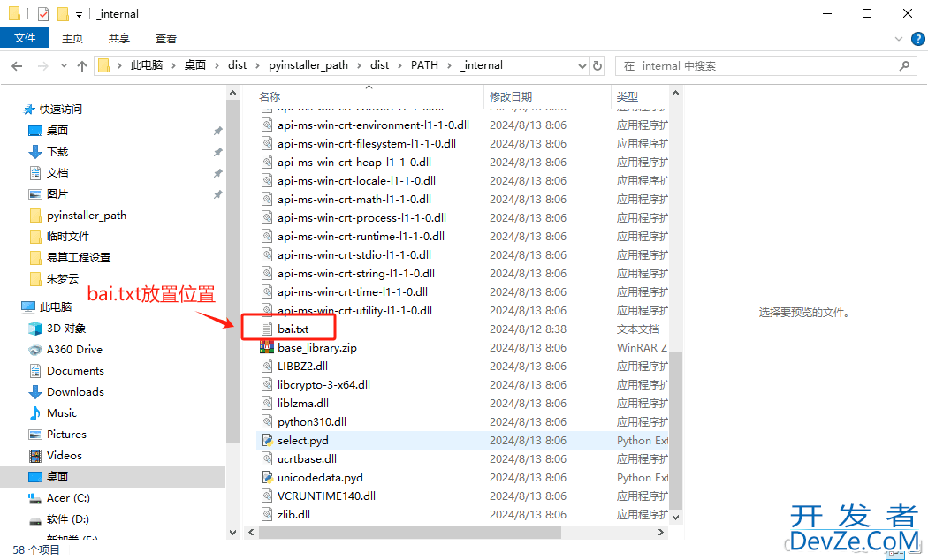Select the file libcrypto-3-x64.dll
This screenshot has height=560, width=928.
click(323, 384)
